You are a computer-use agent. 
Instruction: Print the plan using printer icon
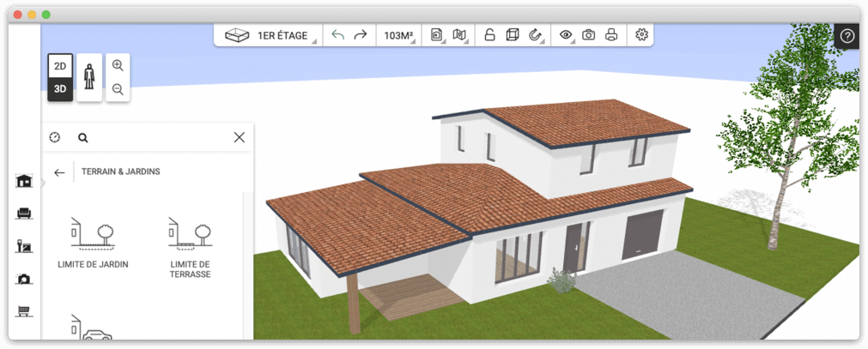pyautogui.click(x=611, y=35)
